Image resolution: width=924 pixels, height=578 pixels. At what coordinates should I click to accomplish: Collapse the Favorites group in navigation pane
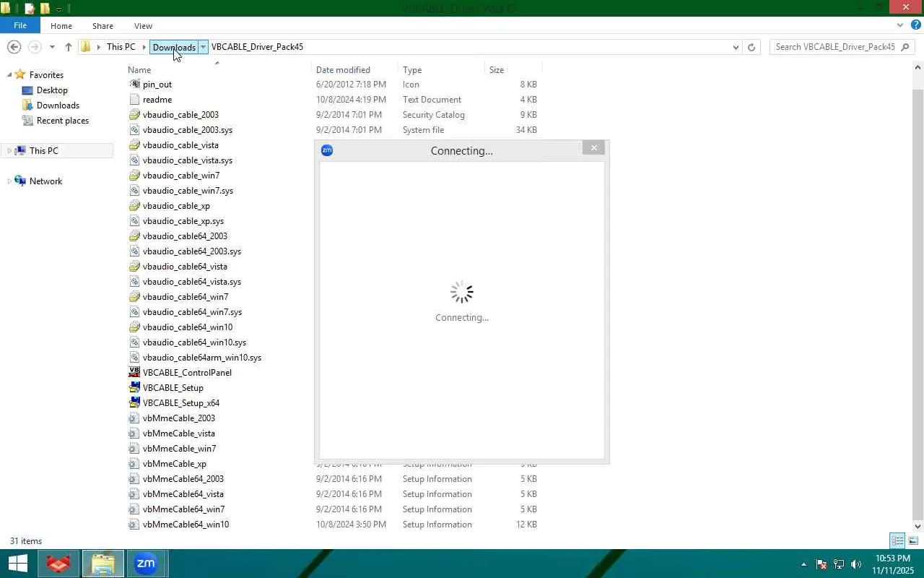point(9,74)
